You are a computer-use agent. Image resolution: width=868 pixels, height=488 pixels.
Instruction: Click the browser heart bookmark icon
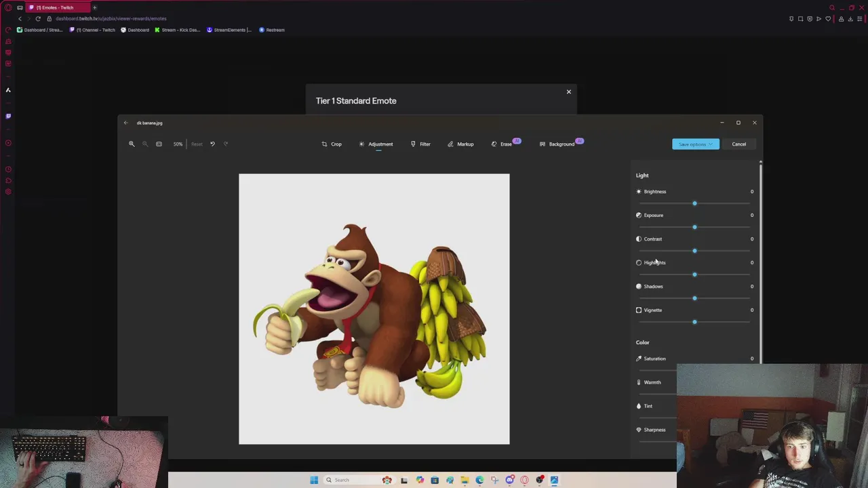coord(828,18)
